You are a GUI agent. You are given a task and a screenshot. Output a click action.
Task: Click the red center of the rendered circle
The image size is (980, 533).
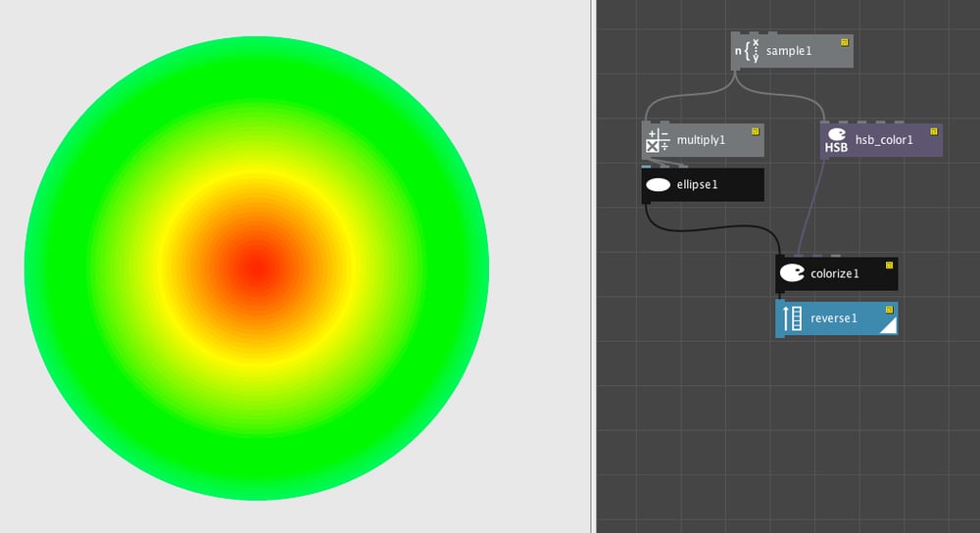point(256,268)
